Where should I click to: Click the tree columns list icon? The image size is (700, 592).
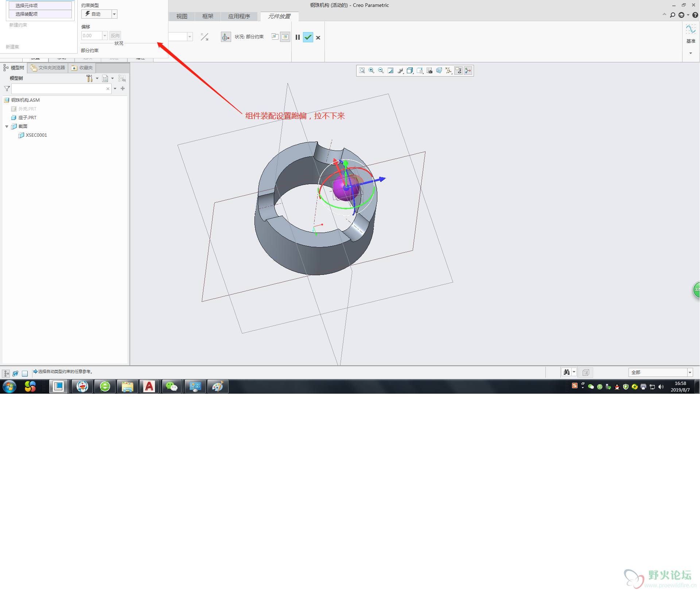pos(105,78)
